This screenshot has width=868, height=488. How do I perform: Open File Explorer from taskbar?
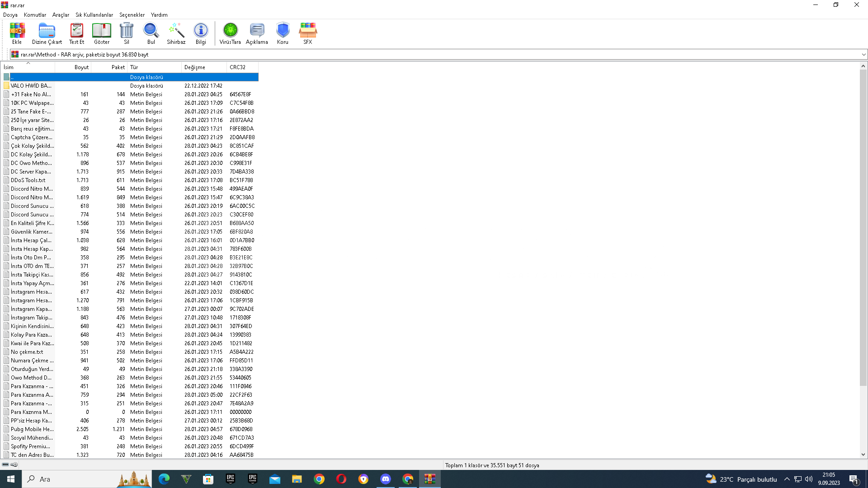point(297,479)
